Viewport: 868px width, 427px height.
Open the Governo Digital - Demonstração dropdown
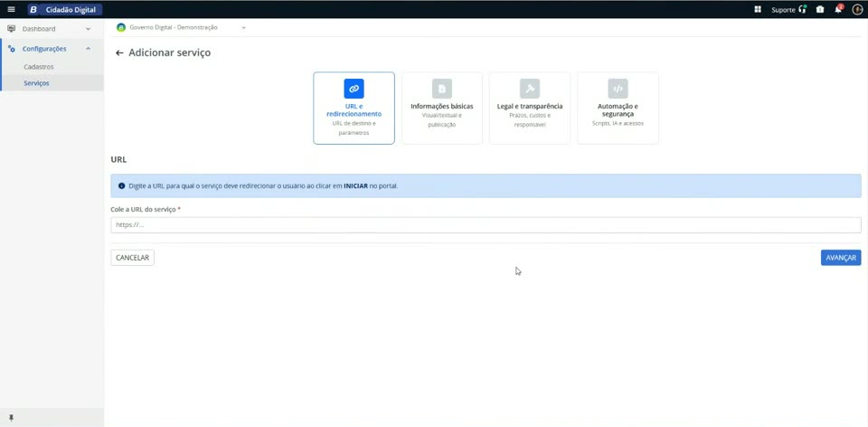(x=181, y=28)
